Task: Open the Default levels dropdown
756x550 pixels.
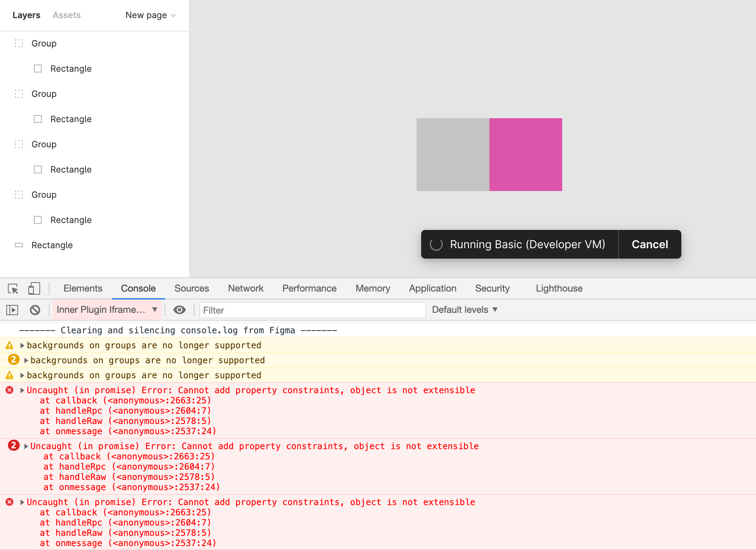Action: [x=465, y=310]
